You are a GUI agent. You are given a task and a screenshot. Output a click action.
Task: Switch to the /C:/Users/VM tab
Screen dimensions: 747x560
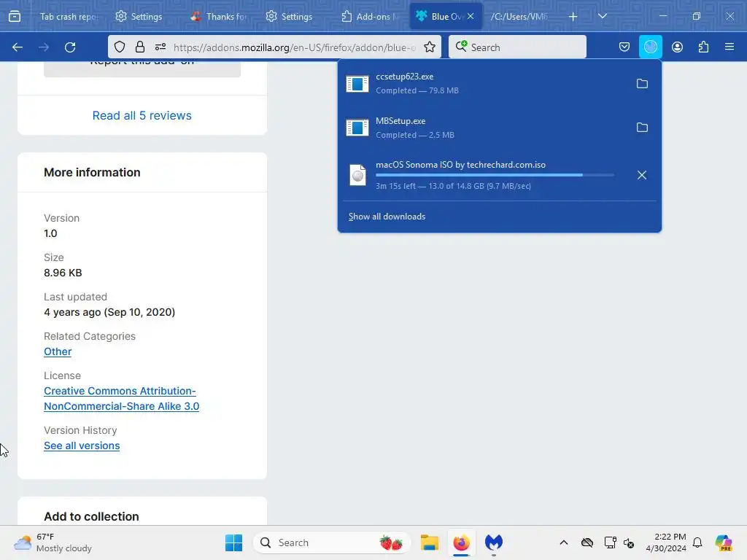[521, 16]
